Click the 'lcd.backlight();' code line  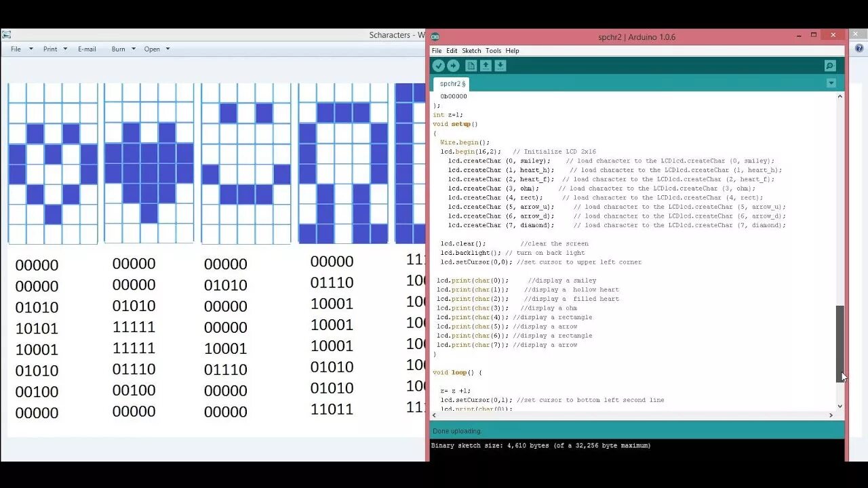coord(471,253)
